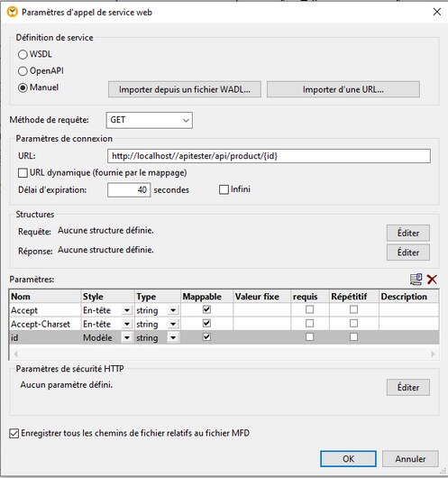Click the red delete parameter icon
The height and width of the screenshot is (478, 448).
pyautogui.click(x=432, y=280)
